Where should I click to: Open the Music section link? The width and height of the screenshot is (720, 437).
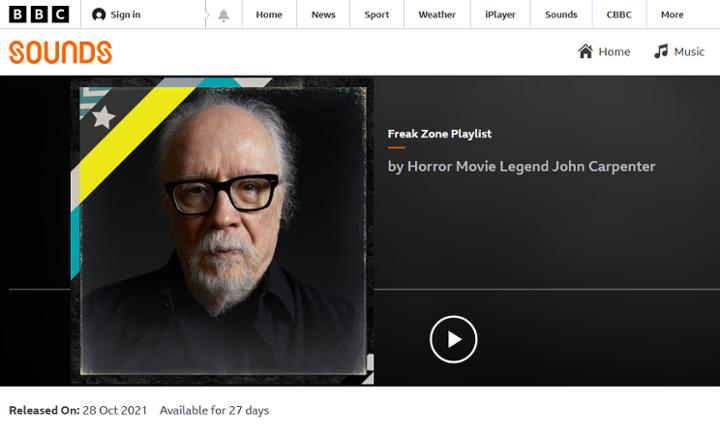pos(689,52)
